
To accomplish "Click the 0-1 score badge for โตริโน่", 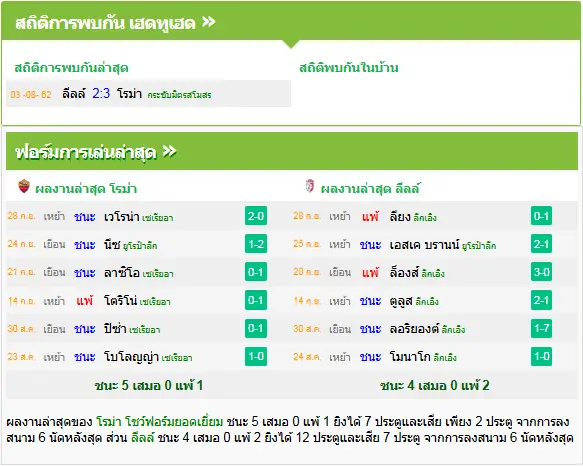I will point(256,300).
